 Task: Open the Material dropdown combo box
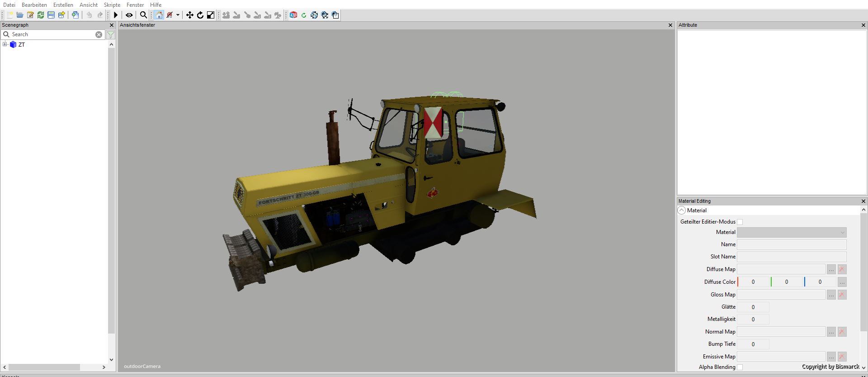click(792, 232)
